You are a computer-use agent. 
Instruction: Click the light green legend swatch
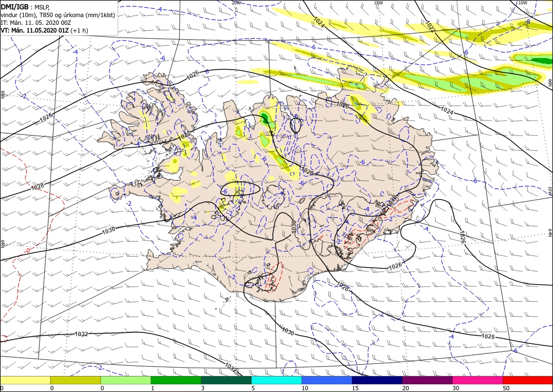click(126, 380)
